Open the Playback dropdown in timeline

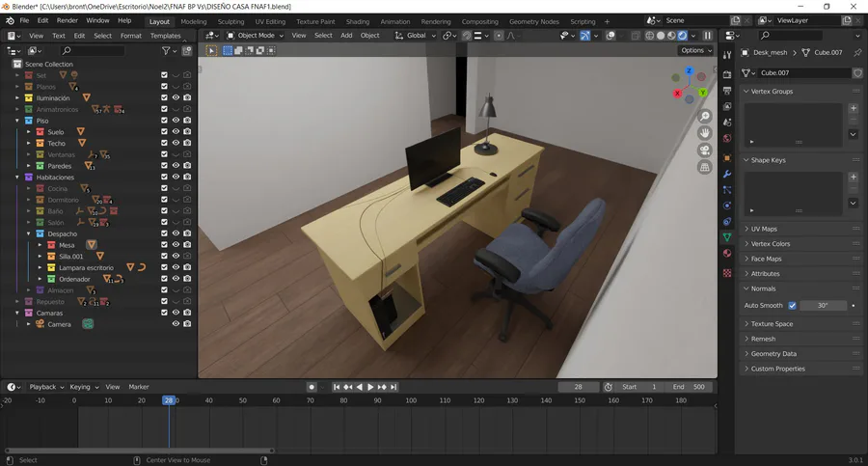[x=46, y=387]
